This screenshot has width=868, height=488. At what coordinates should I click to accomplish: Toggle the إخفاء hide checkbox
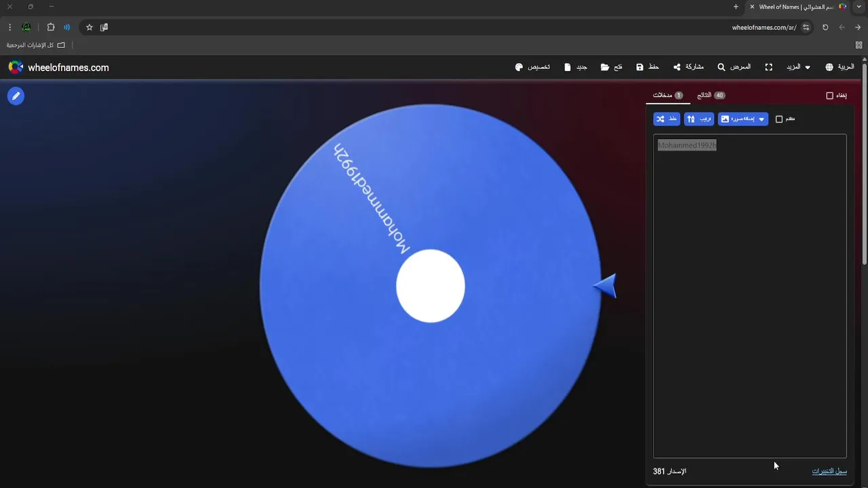tap(829, 96)
